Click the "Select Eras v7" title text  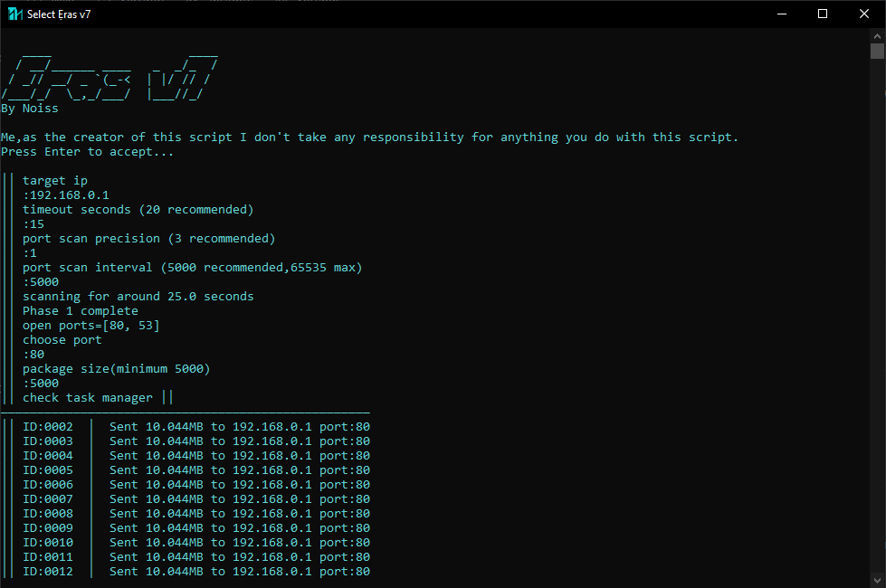[x=59, y=14]
